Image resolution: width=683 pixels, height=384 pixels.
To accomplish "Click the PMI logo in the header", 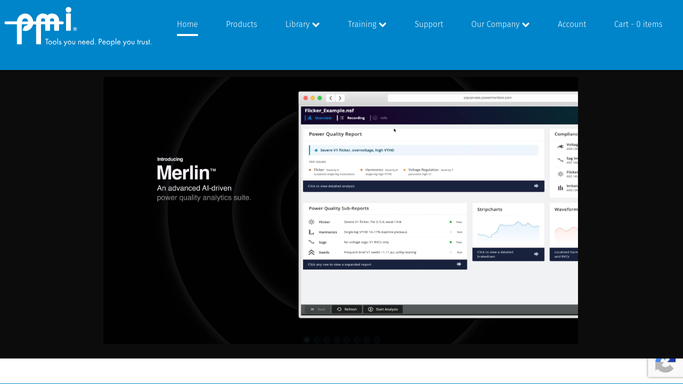I will click(78, 26).
